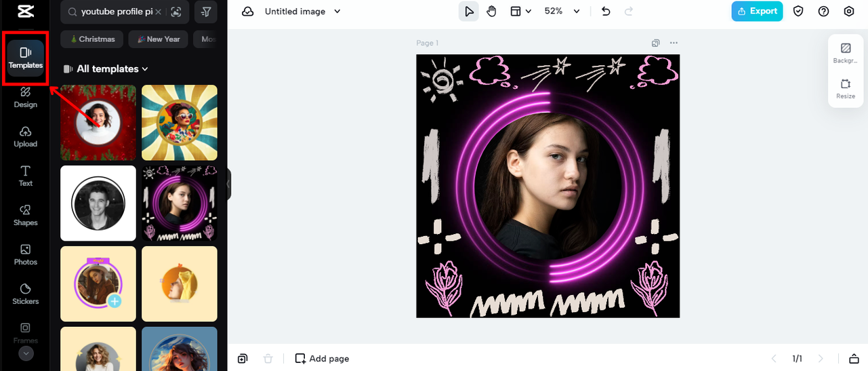This screenshot has width=868, height=371.
Task: Click Add page button
Action: pyautogui.click(x=323, y=358)
